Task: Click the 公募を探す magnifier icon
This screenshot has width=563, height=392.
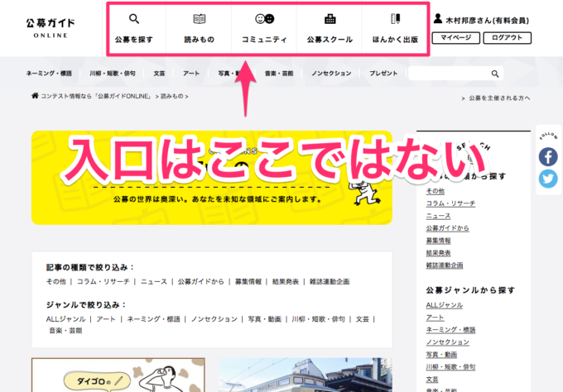Action: pos(134,19)
